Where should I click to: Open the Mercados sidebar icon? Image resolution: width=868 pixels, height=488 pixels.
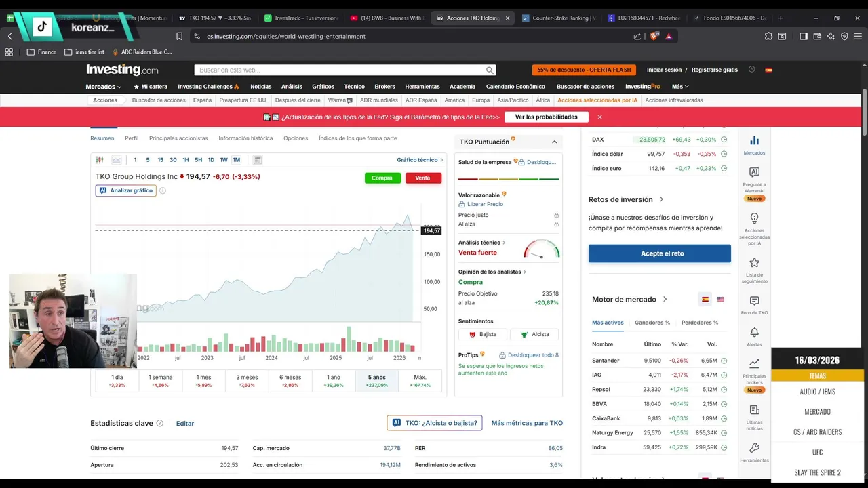coord(754,140)
